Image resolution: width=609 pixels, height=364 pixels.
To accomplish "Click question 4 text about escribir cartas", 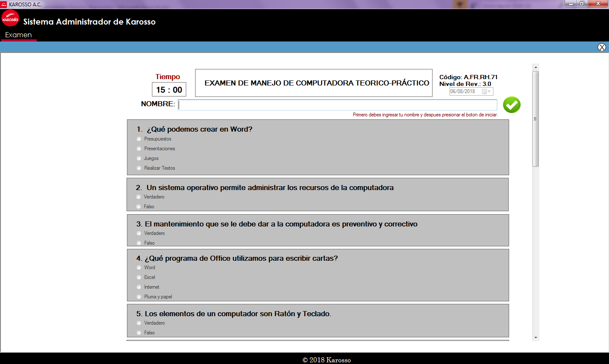I will click(x=237, y=258).
